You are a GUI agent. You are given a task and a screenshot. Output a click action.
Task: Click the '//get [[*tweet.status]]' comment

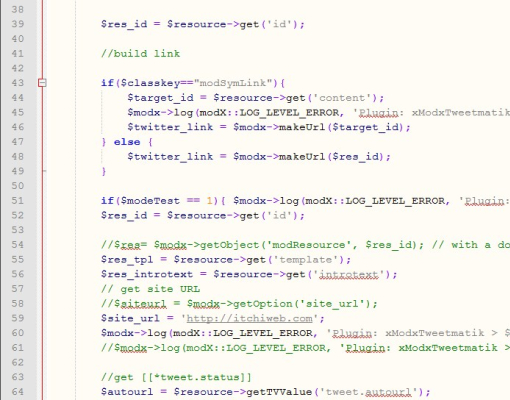tap(176, 377)
